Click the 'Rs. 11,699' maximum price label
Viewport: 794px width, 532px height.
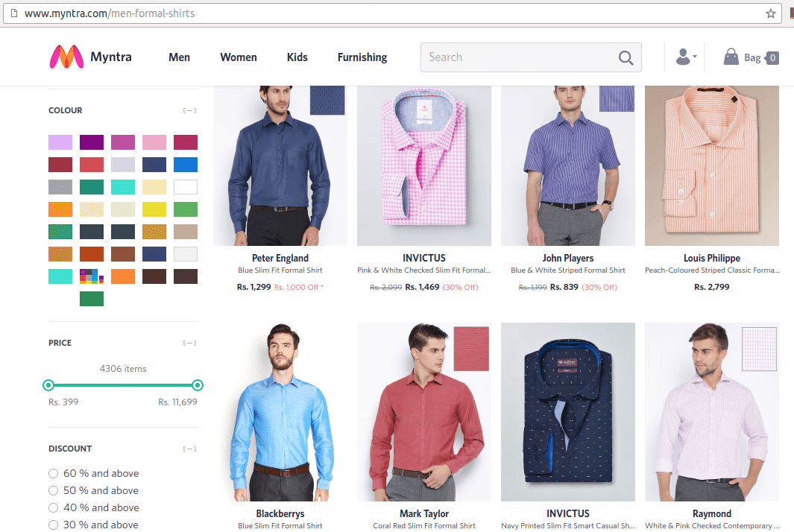177,402
